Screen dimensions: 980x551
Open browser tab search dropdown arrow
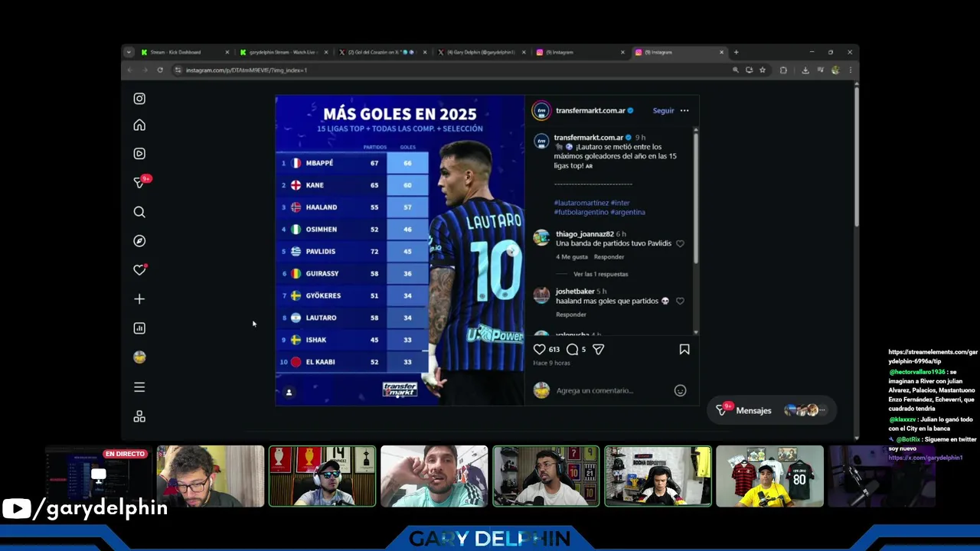129,52
